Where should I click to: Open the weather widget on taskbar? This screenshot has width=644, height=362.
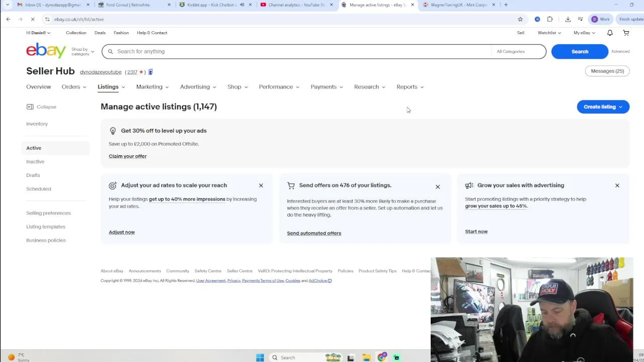pos(17,357)
